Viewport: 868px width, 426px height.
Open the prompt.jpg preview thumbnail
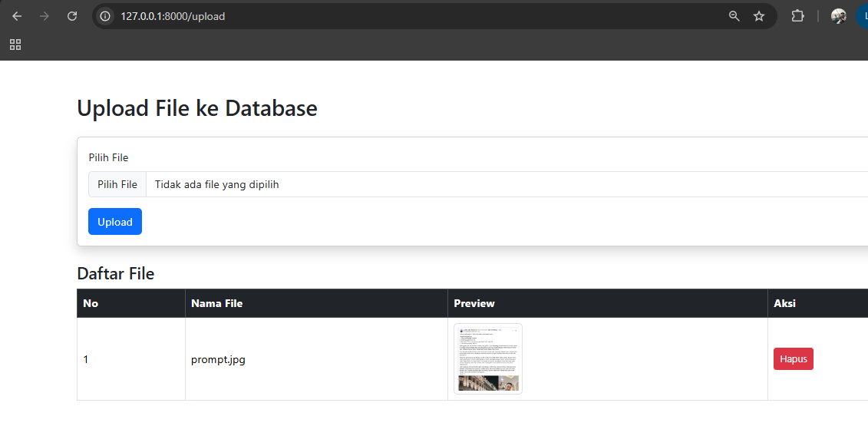pos(488,358)
